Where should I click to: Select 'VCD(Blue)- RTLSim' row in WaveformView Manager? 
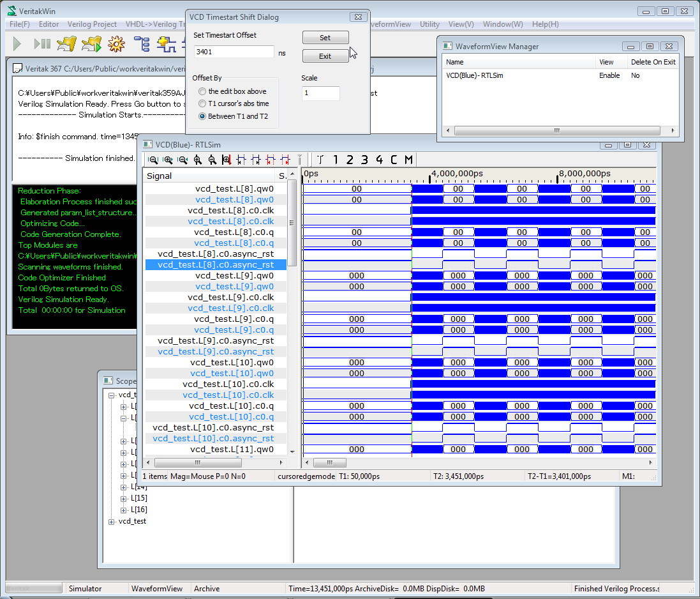[561, 75]
